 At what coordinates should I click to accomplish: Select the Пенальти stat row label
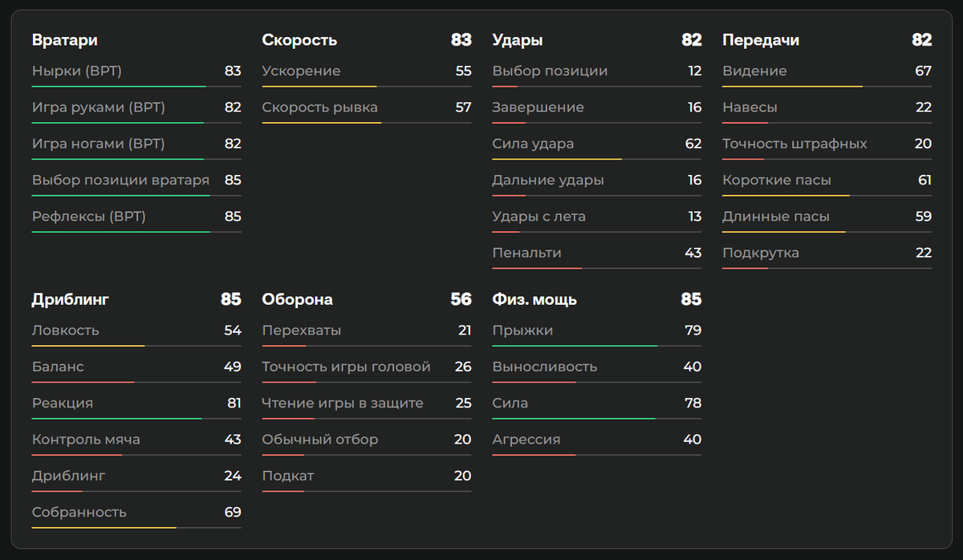[x=526, y=253]
